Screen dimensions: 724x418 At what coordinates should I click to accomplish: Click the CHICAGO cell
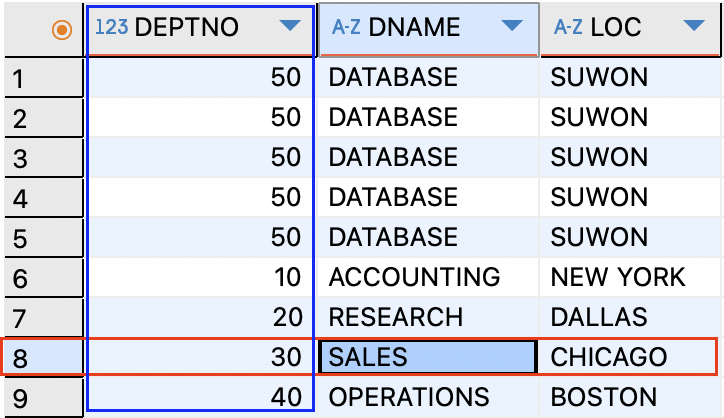pyautogui.click(x=628, y=357)
